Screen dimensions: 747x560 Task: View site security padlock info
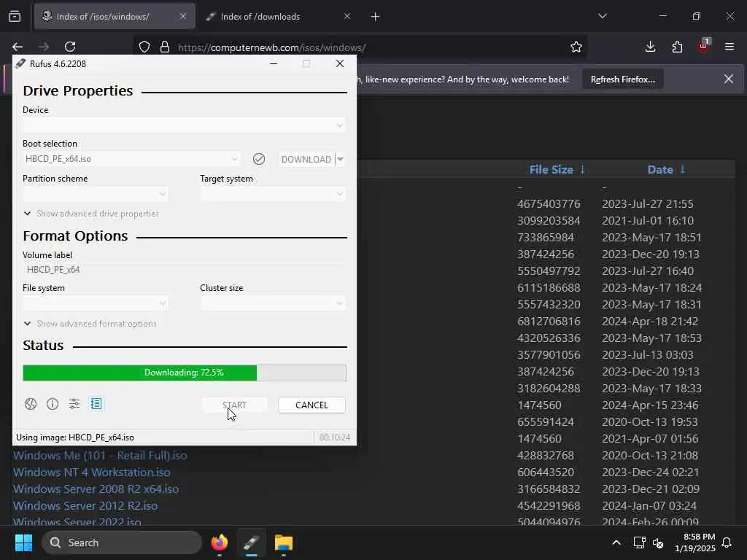click(165, 47)
